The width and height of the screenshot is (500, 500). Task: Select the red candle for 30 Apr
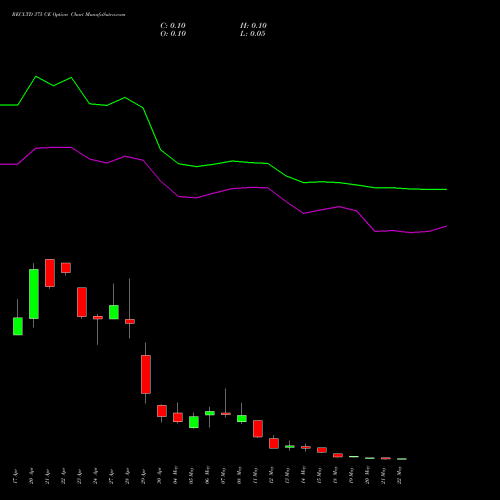[162, 411]
